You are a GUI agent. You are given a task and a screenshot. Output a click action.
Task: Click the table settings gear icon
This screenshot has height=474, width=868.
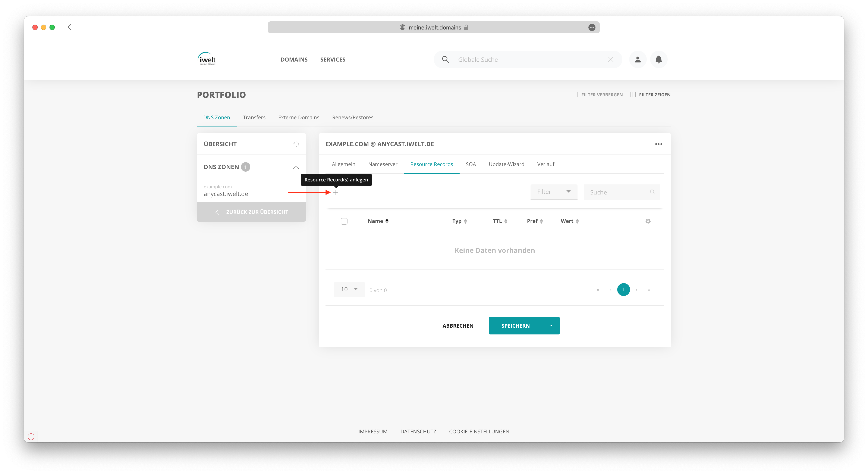coord(648,221)
